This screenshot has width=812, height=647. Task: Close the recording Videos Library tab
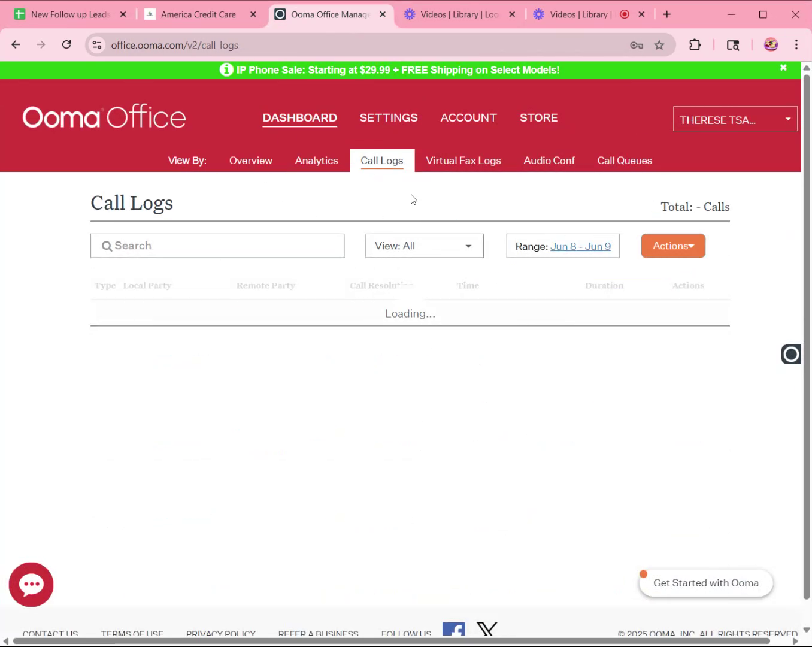641,14
